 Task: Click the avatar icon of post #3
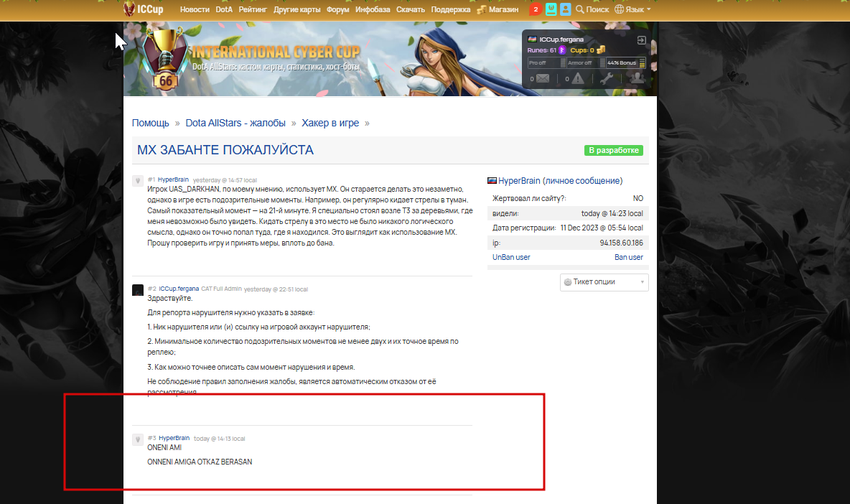pyautogui.click(x=138, y=439)
